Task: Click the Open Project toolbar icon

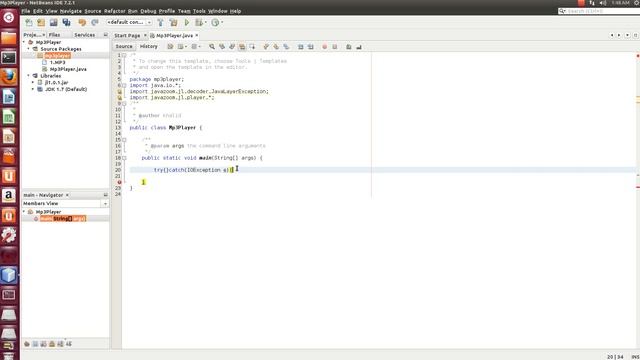Action: point(53,22)
